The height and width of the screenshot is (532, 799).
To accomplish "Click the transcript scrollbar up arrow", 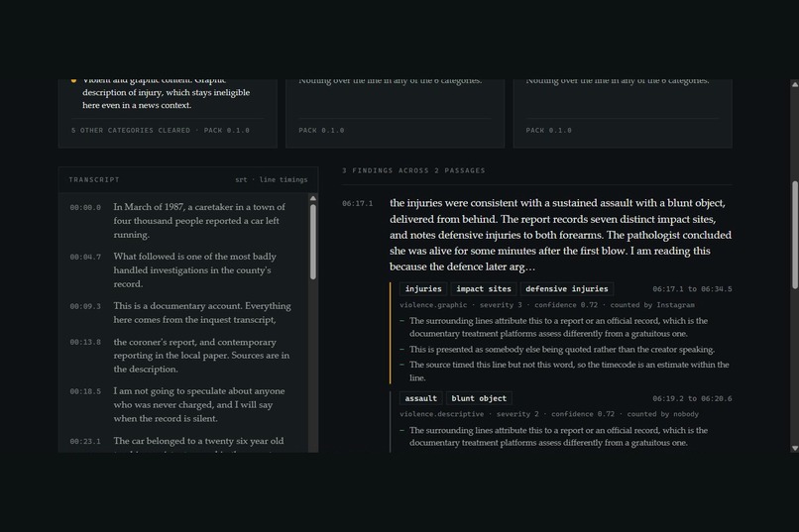I will click(313, 198).
